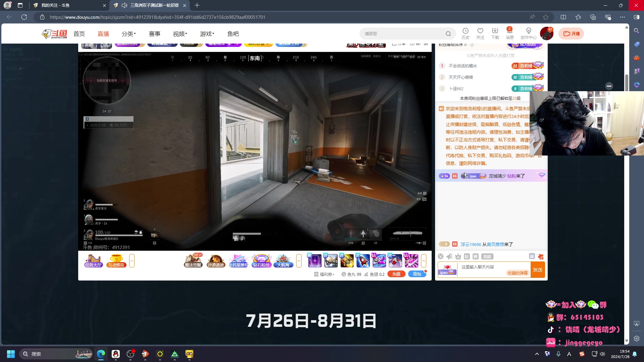Viewport: 644px width, 362px height.
Task: Open 魔法觉醒 activity icon
Action: (x=193, y=260)
